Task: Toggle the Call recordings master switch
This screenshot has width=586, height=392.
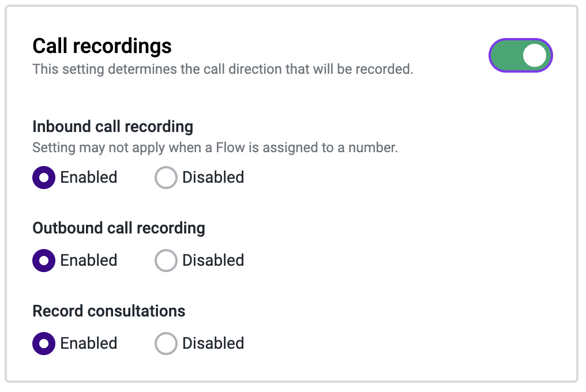Action: tap(520, 55)
